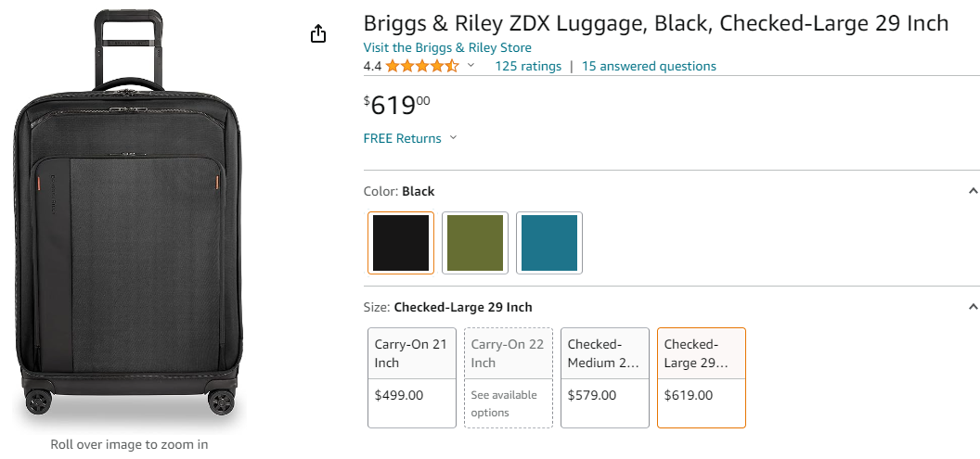Image resolution: width=980 pixels, height=459 pixels.
Task: Pick the teal blue color swatch
Action: (549, 243)
